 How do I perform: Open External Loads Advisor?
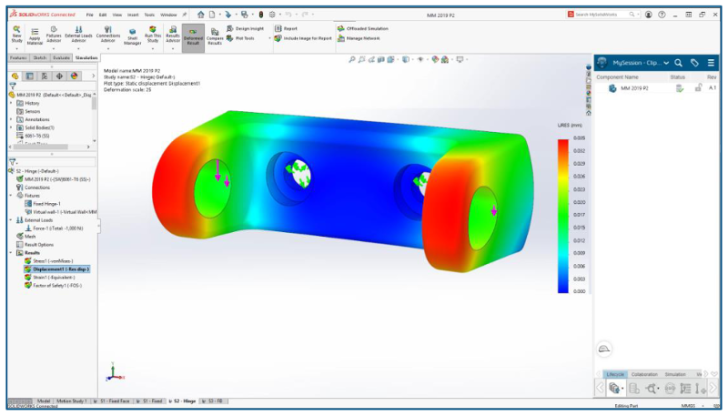(x=78, y=36)
